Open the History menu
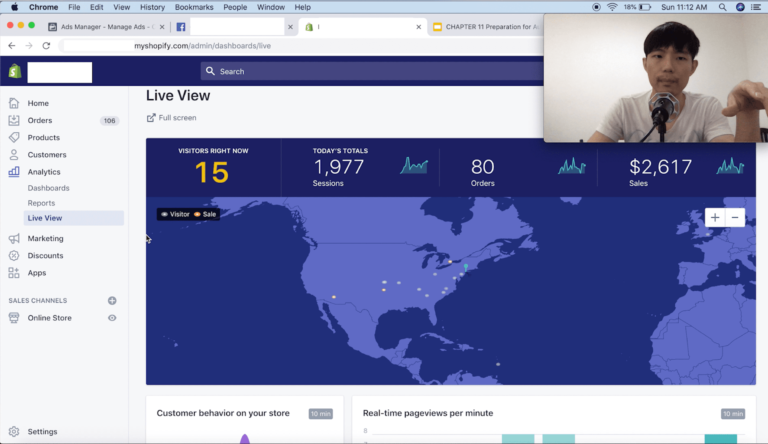The width and height of the screenshot is (768, 444). tap(152, 7)
